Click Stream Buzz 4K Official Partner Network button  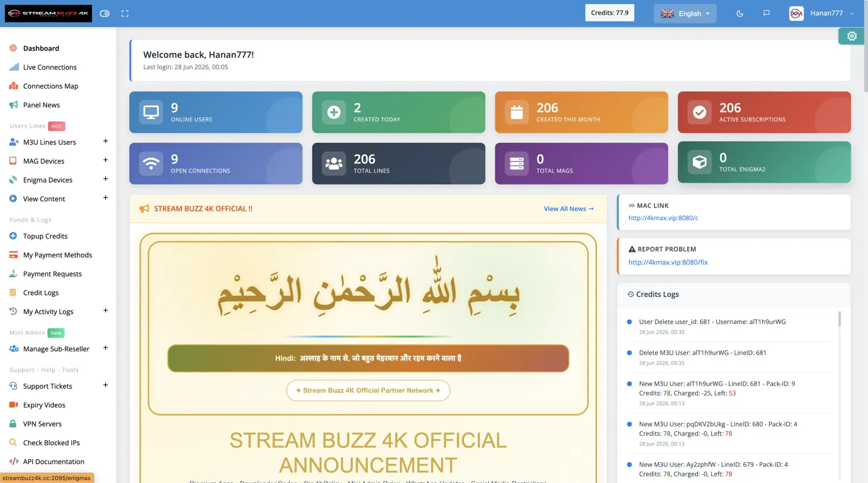tap(368, 391)
